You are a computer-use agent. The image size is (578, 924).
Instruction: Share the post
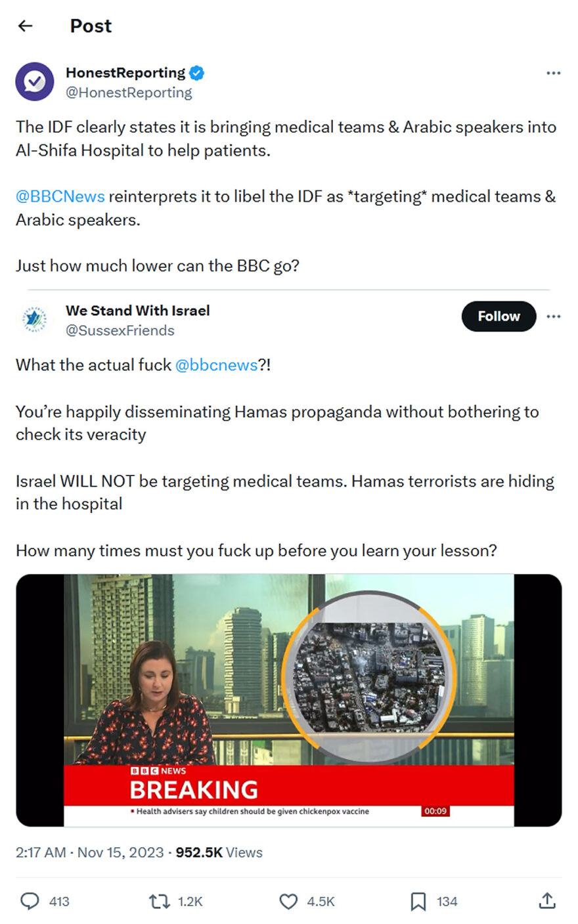point(546,901)
